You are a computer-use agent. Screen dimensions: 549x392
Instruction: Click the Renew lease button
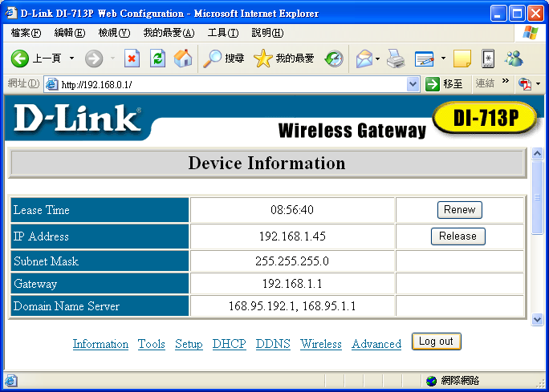tap(460, 210)
